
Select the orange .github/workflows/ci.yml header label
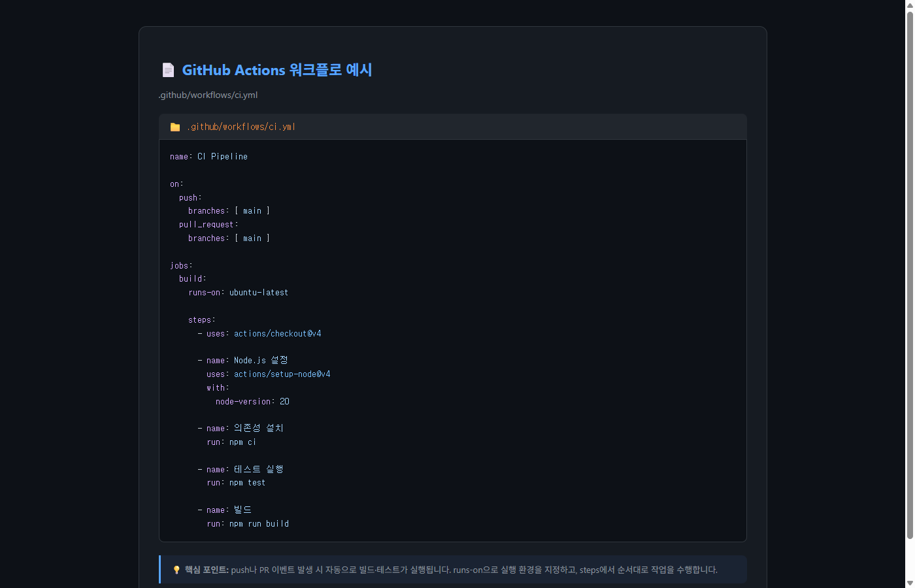(241, 127)
